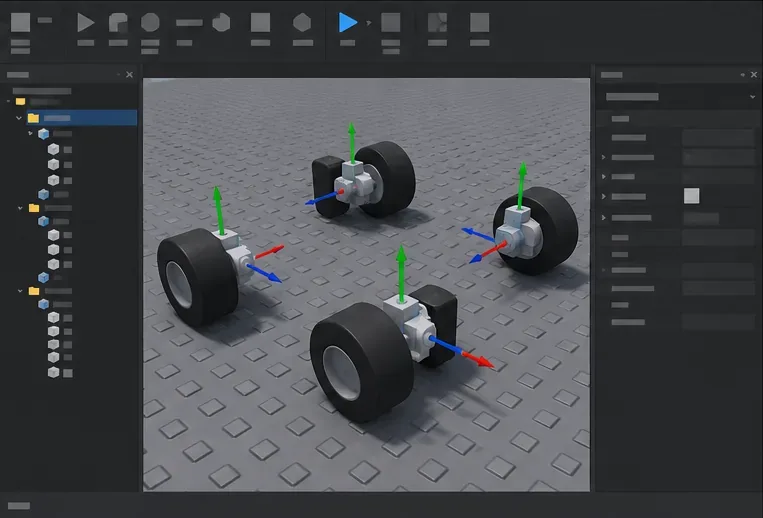This screenshot has height=518, width=763.
Task: Select the gray circle toolbar icon
Action: 150,22
